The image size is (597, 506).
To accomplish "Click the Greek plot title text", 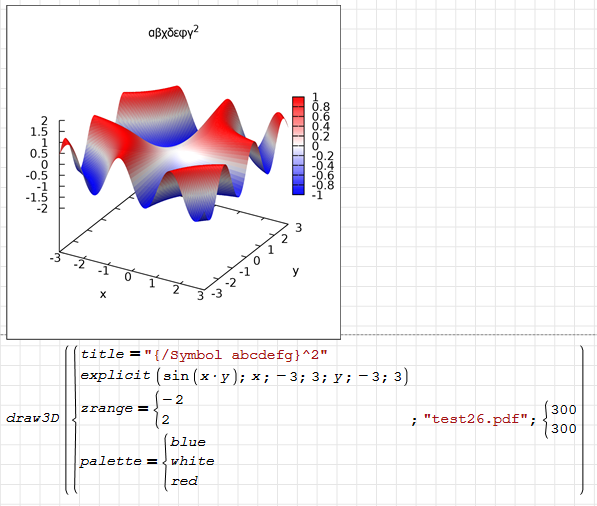I will [173, 32].
